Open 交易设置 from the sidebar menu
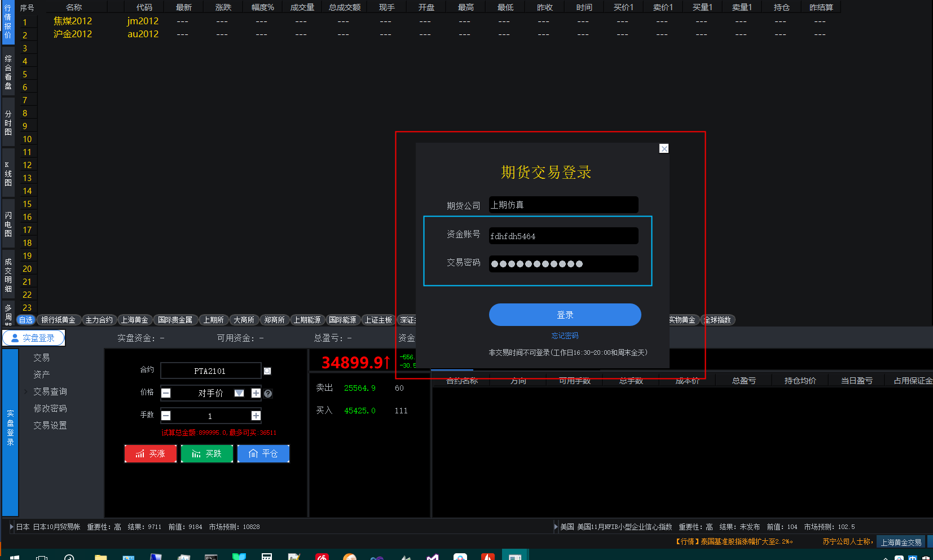This screenshot has width=933, height=560. pyautogui.click(x=50, y=425)
